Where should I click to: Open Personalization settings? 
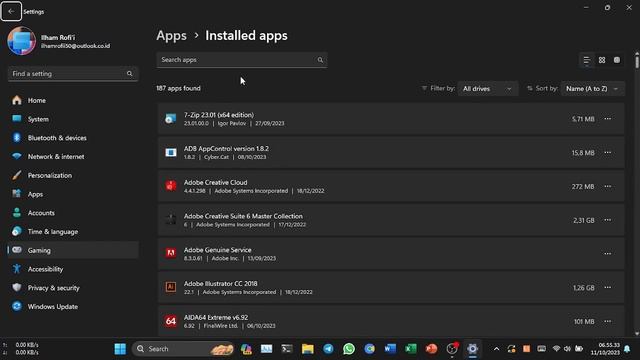click(73, 176)
